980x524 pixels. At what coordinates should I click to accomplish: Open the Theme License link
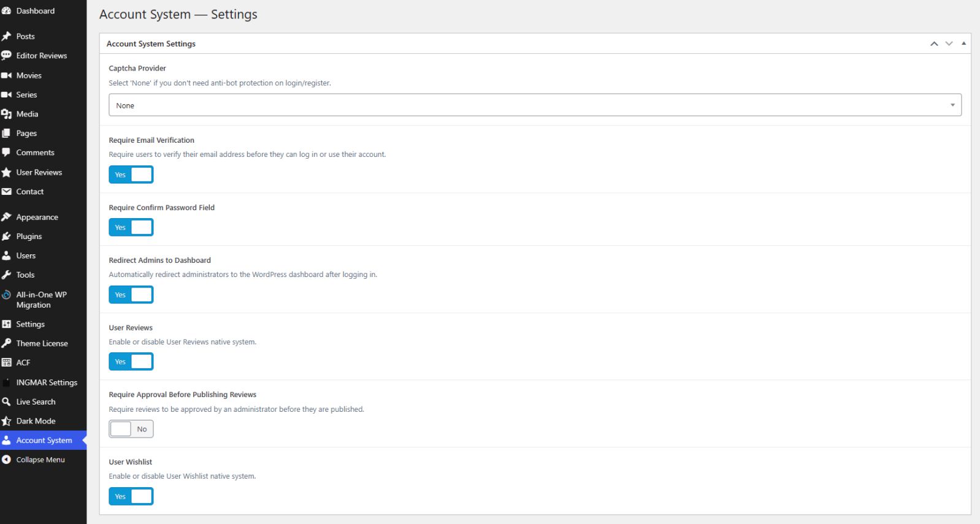[x=42, y=343]
